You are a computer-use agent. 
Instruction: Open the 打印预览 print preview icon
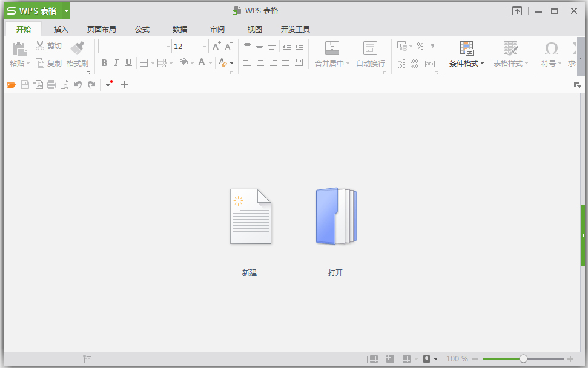pyautogui.click(x=64, y=85)
